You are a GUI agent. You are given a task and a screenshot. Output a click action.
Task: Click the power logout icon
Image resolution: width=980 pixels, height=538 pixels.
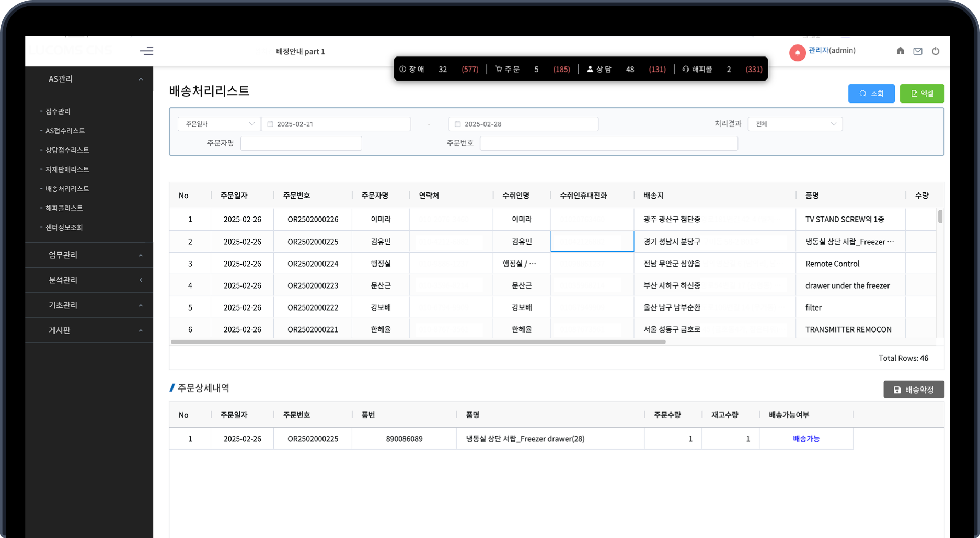click(x=936, y=51)
